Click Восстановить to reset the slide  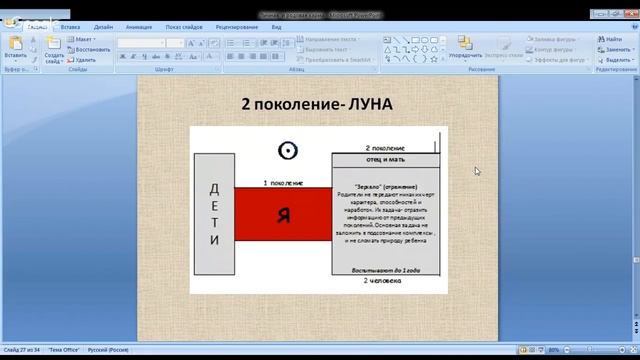click(x=89, y=49)
